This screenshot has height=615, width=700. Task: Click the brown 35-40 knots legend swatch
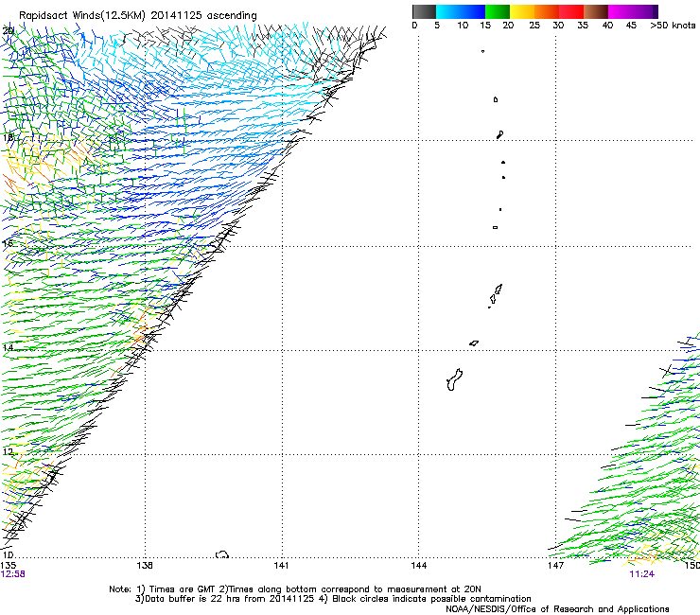tap(596, 11)
